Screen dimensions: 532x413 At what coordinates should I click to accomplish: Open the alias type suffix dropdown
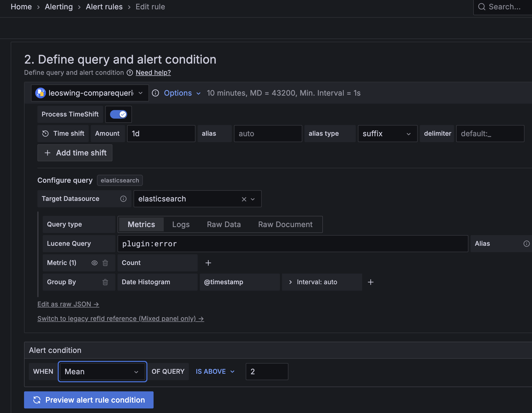388,134
